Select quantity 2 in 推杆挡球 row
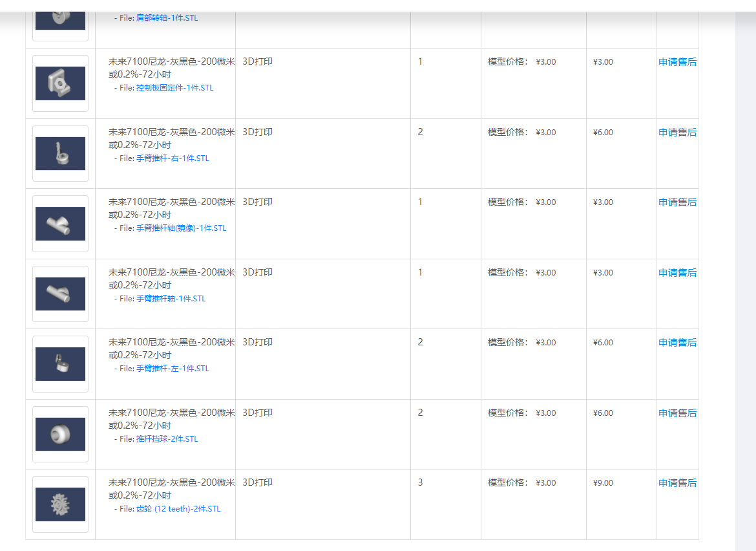 (421, 413)
